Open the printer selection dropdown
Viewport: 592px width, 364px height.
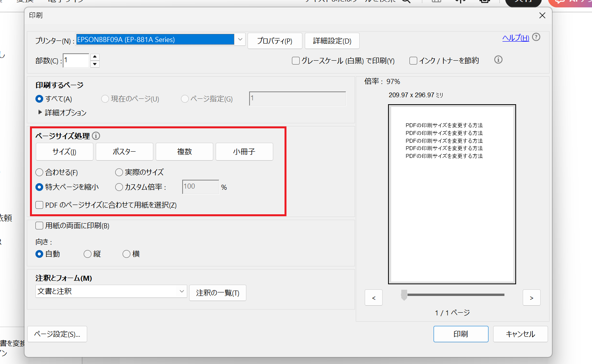(x=240, y=39)
